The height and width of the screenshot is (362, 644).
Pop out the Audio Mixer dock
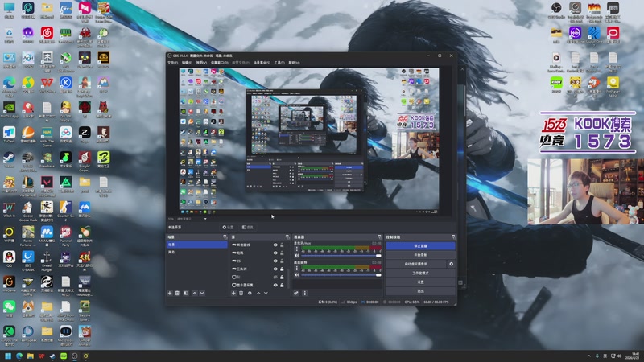pyautogui.click(x=379, y=237)
